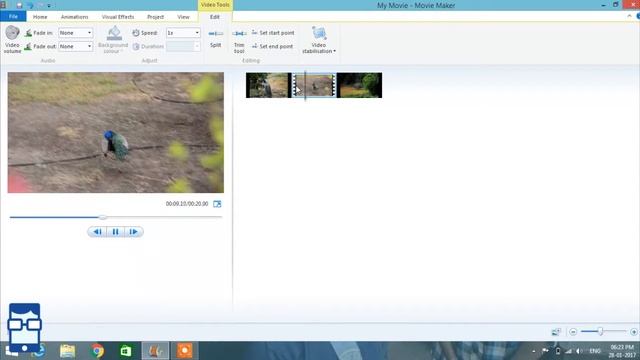
Task: Switch to the Project tab
Action: (155, 17)
